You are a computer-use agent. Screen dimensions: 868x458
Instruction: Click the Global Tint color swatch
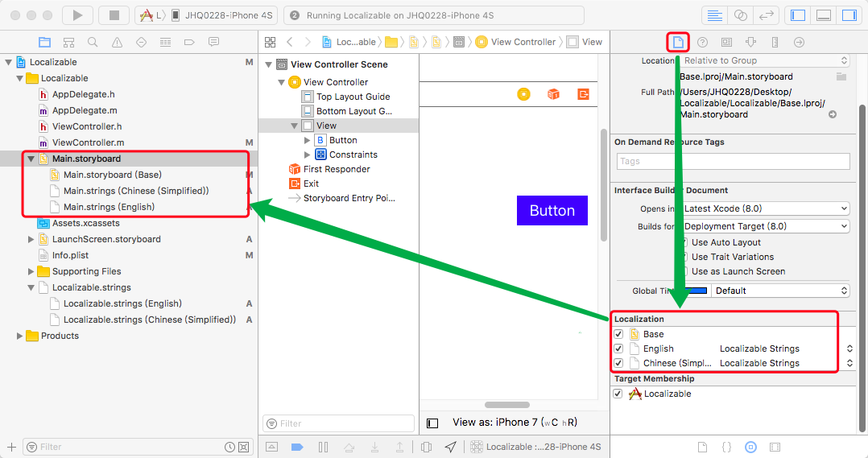pos(695,291)
